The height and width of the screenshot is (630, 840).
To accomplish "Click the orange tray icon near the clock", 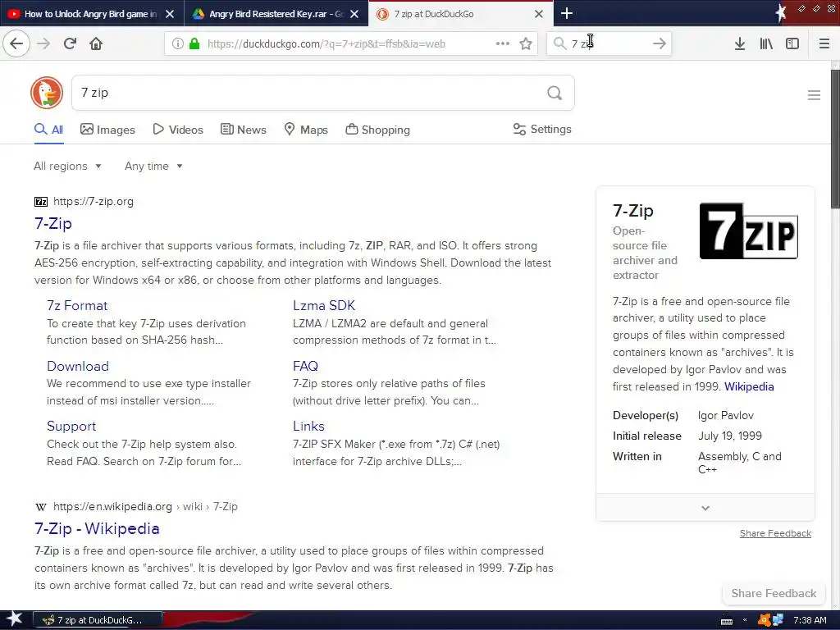I will [764, 620].
